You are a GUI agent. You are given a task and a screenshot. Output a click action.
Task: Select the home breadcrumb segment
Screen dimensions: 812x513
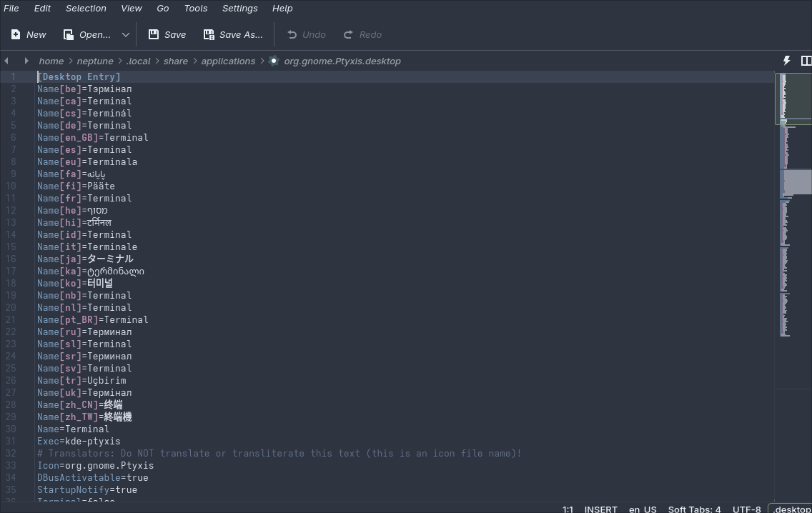(51, 61)
